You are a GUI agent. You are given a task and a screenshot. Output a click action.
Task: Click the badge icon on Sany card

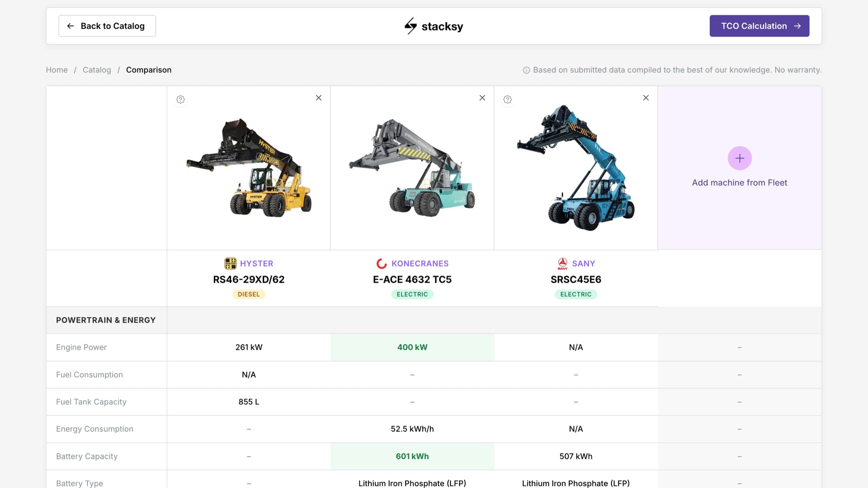(507, 99)
